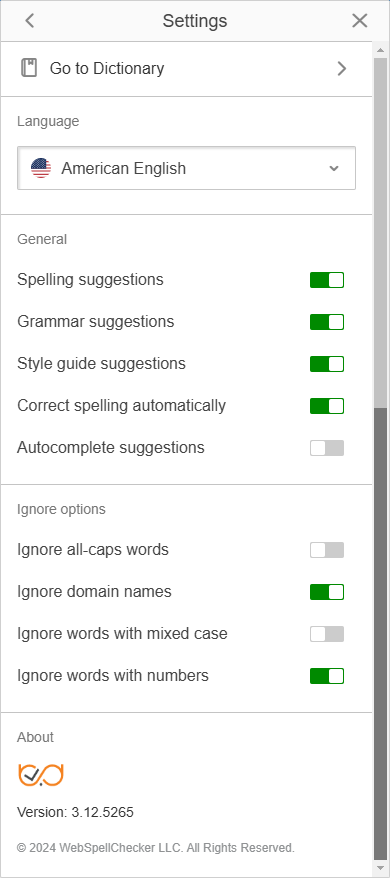
Task: Turn off Ignore domain names toggle
Action: (x=327, y=592)
